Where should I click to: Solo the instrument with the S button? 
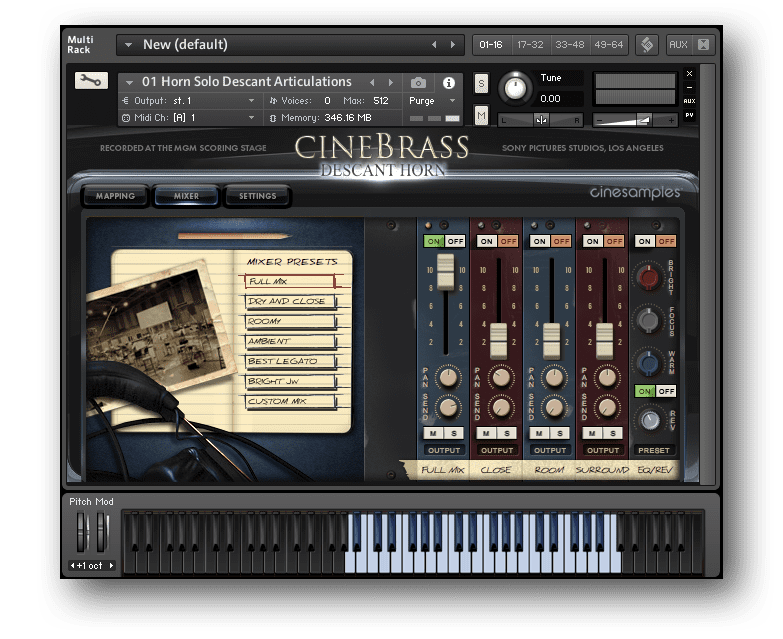click(481, 83)
